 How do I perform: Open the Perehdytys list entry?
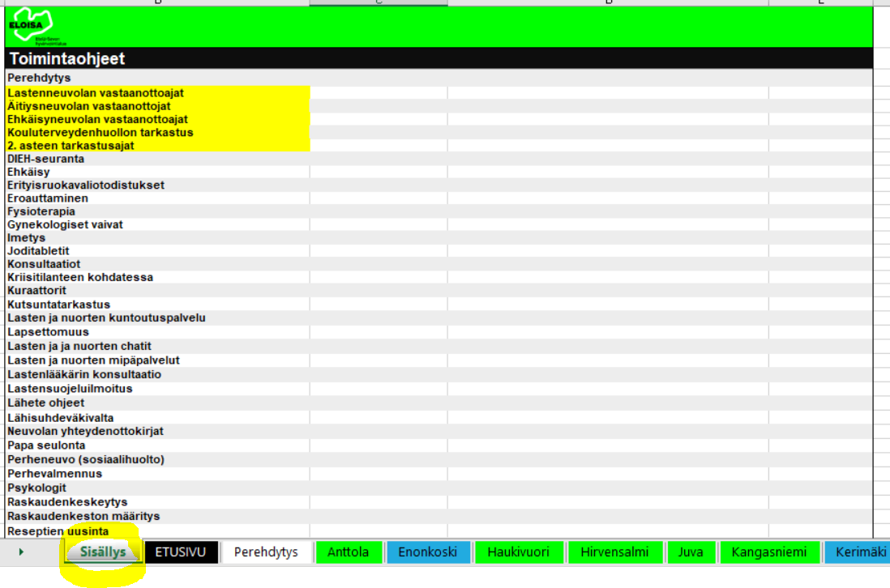pyautogui.click(x=39, y=78)
